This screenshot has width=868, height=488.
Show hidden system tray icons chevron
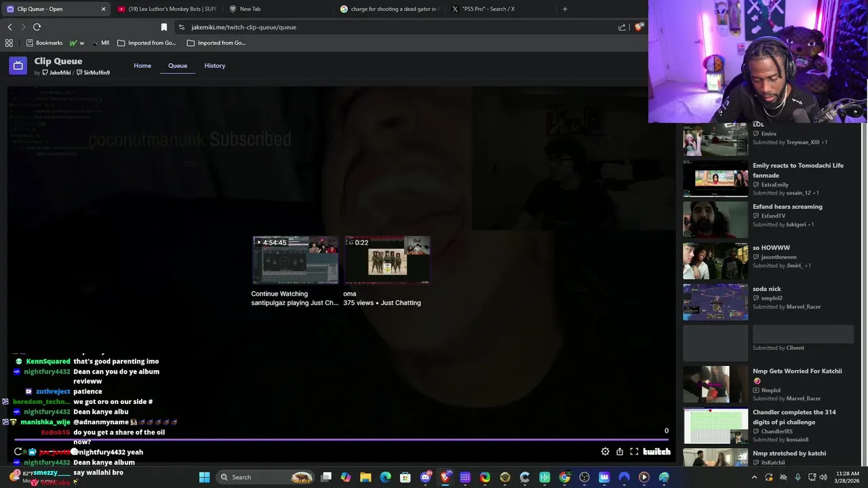[755, 477]
